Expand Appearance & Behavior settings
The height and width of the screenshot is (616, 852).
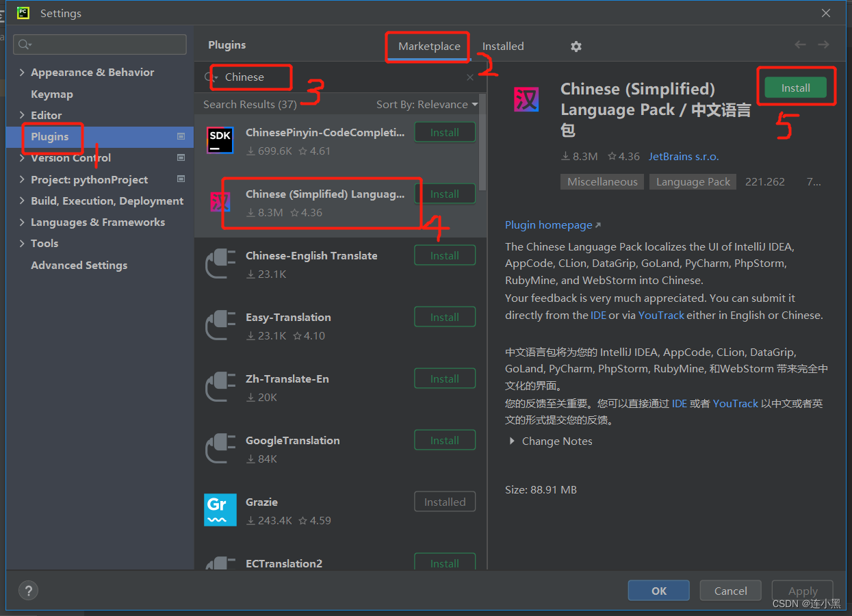[22, 73]
